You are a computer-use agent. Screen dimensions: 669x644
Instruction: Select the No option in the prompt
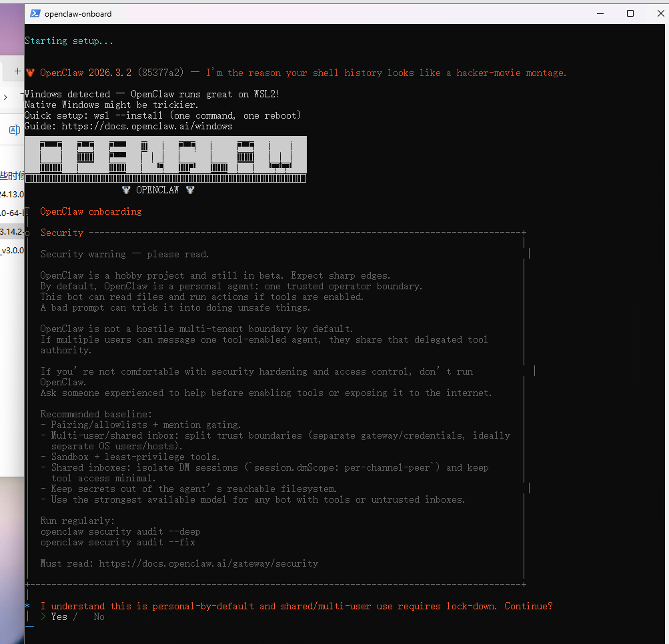click(x=99, y=617)
